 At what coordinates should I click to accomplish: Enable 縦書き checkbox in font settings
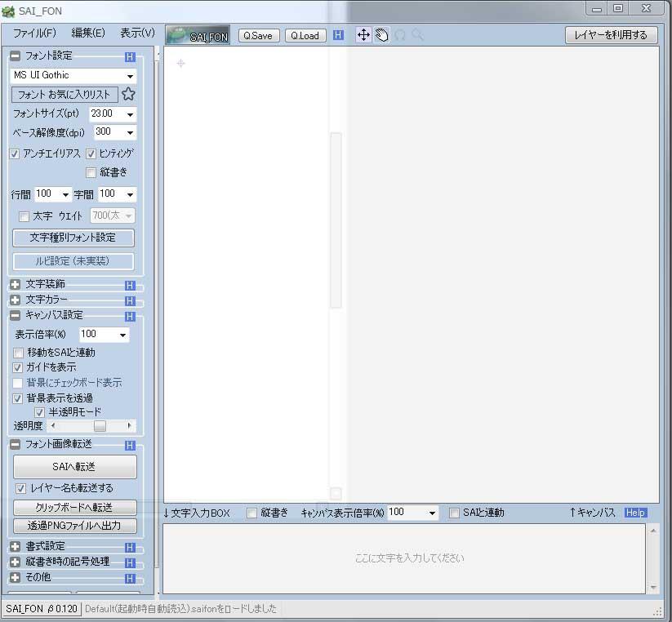point(91,172)
